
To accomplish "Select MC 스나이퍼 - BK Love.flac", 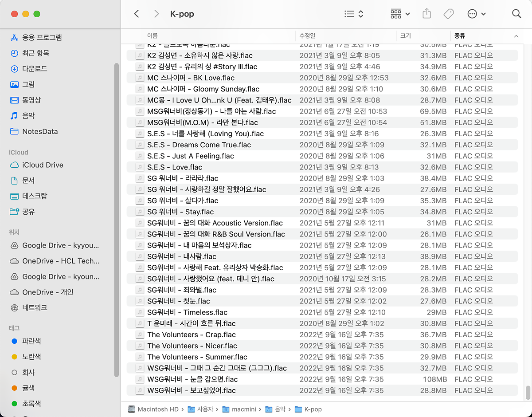I will [322, 78].
